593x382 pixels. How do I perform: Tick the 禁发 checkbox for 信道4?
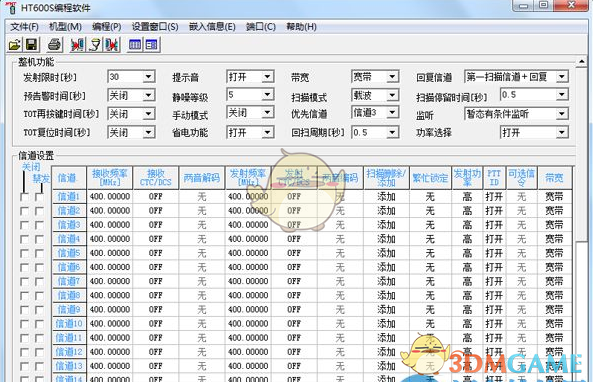point(39,239)
